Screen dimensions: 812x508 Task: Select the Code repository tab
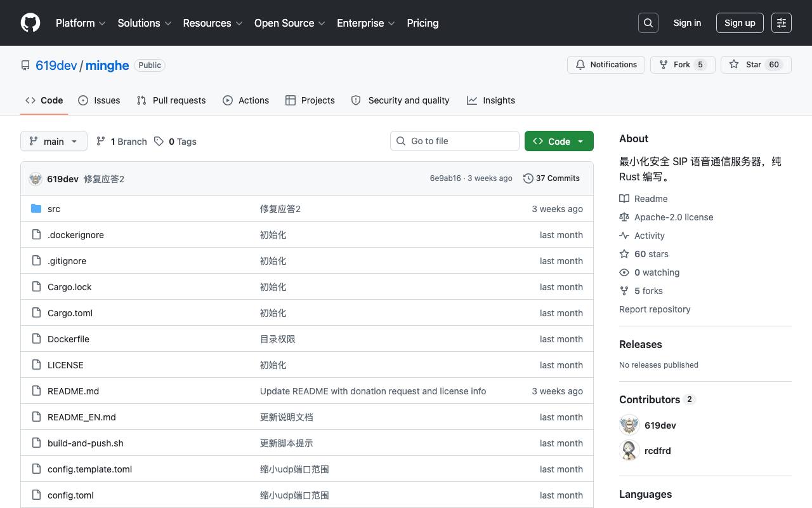44,100
